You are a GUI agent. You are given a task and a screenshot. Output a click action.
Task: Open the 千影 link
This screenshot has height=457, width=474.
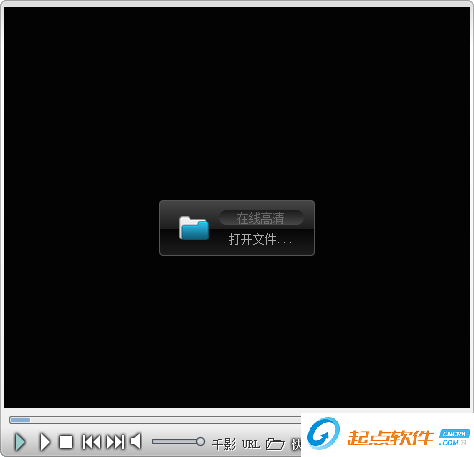click(224, 444)
